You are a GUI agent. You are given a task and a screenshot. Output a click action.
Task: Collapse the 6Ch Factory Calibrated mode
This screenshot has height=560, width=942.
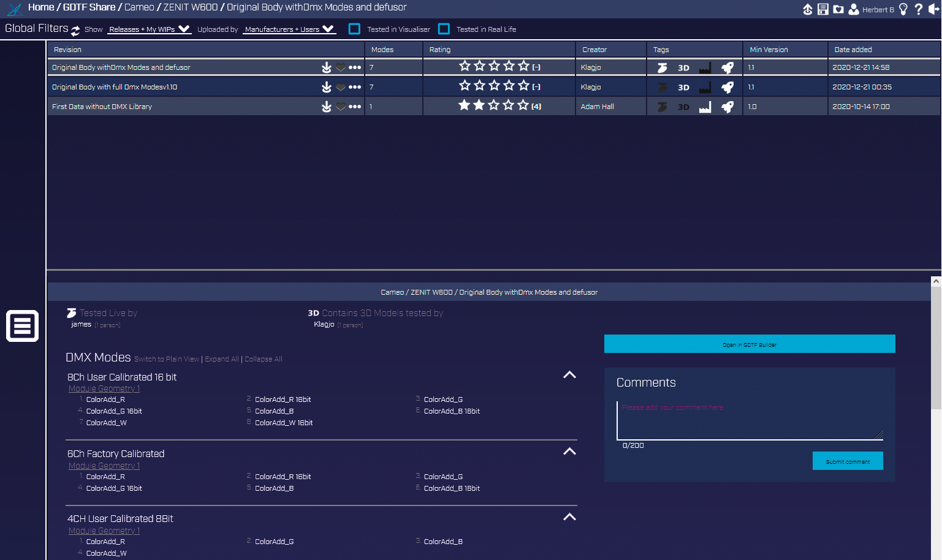coord(569,452)
